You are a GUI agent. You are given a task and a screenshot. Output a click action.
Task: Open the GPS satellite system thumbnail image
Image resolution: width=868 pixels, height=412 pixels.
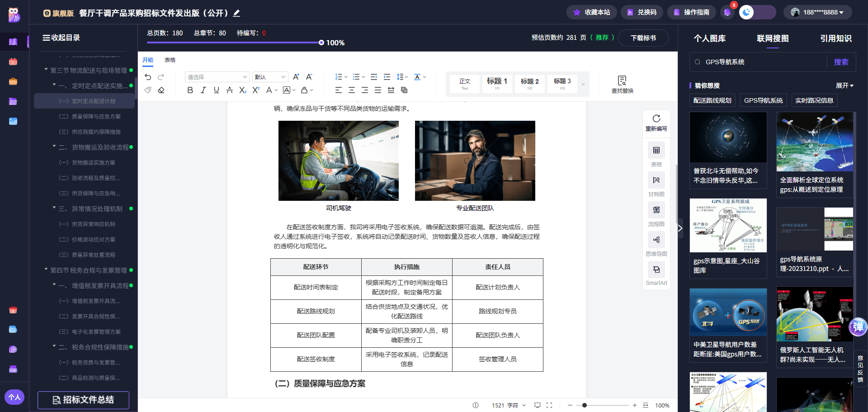pos(728,225)
